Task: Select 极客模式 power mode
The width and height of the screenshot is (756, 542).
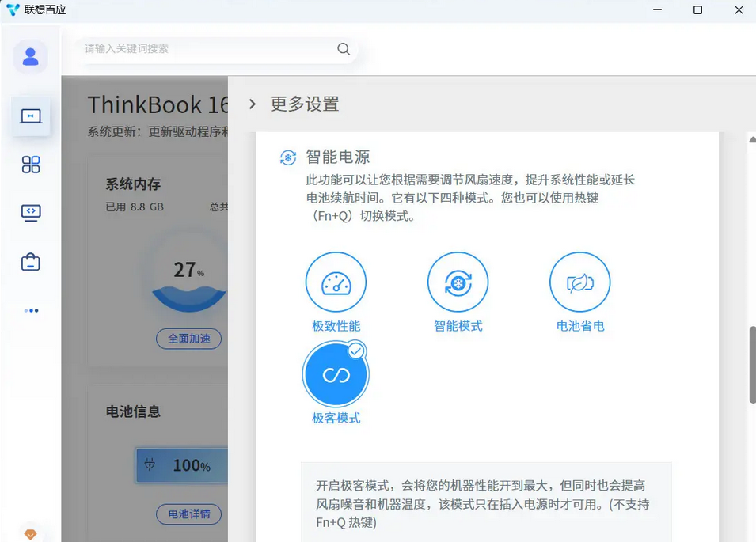Action: pos(336,374)
